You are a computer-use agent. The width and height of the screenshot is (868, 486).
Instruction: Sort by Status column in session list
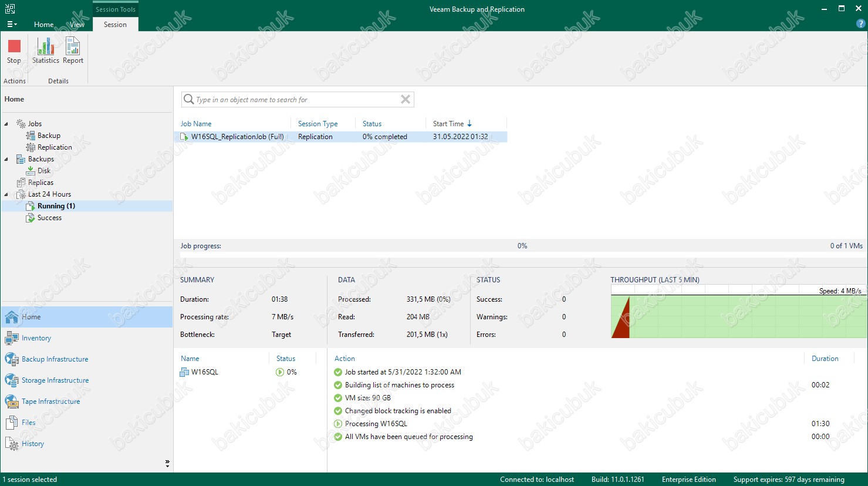coord(372,124)
